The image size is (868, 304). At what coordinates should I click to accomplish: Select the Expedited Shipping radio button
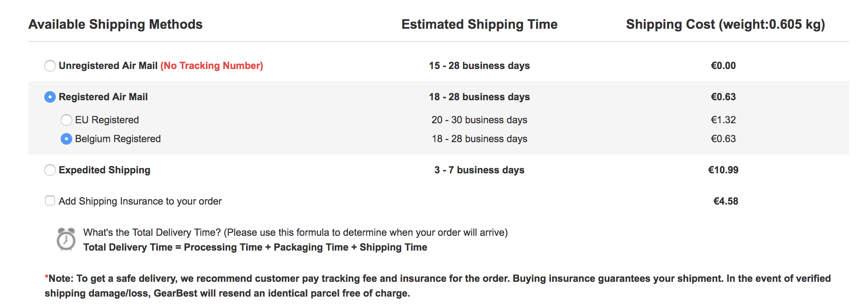click(x=50, y=170)
